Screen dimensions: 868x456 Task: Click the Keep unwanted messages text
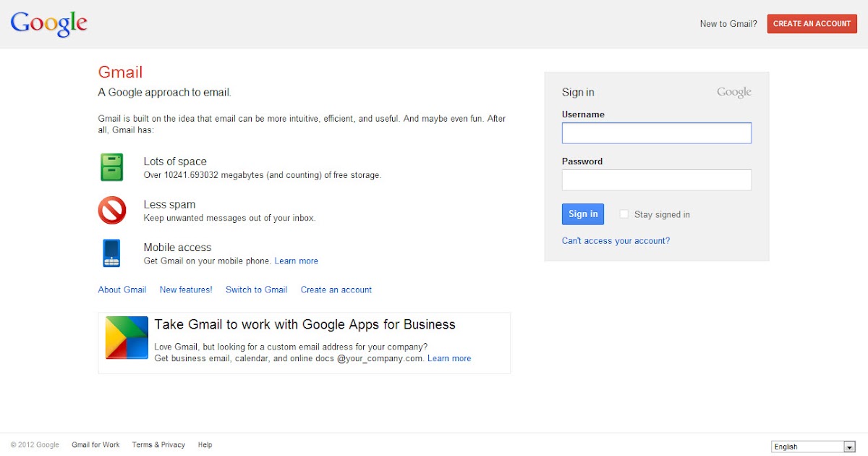pyautogui.click(x=230, y=218)
